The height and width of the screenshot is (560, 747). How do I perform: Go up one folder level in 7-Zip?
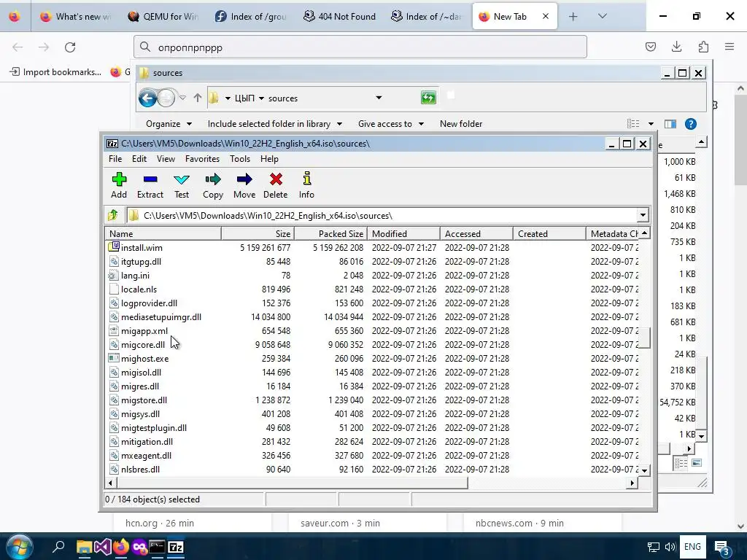pyautogui.click(x=113, y=215)
